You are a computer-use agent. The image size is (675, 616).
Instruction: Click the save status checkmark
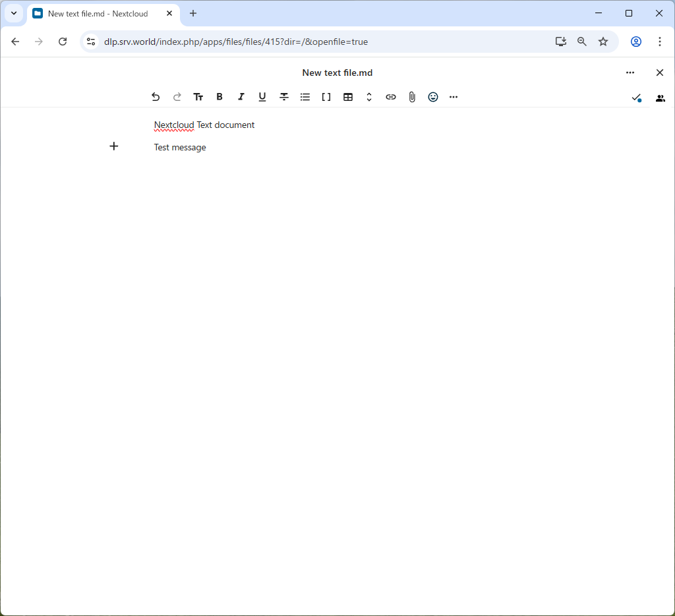tap(637, 98)
